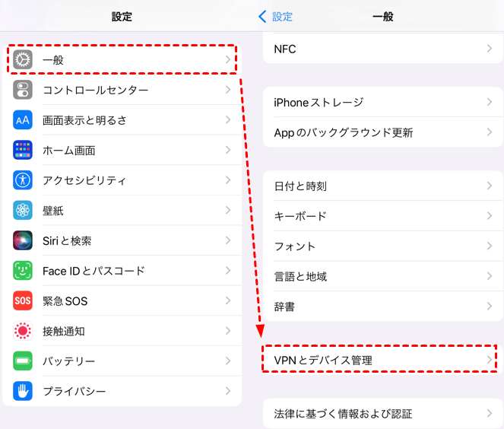Tap the Wallpaper (壁紙) flower icon

pyautogui.click(x=23, y=211)
